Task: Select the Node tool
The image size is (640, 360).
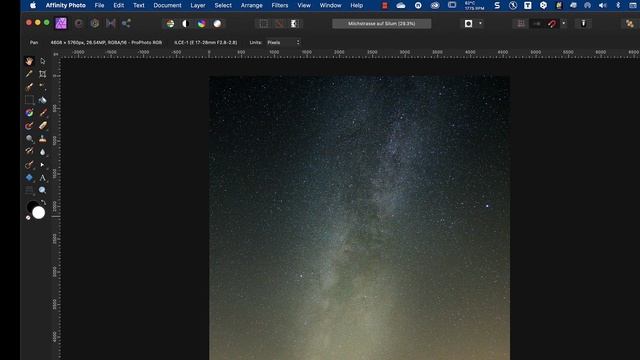Action: 42,164
